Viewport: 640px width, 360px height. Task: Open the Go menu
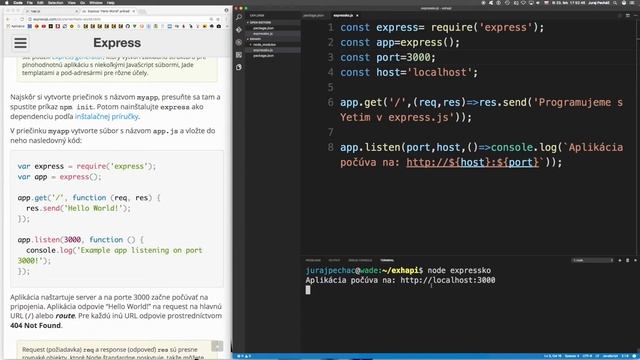[x=83, y=2]
